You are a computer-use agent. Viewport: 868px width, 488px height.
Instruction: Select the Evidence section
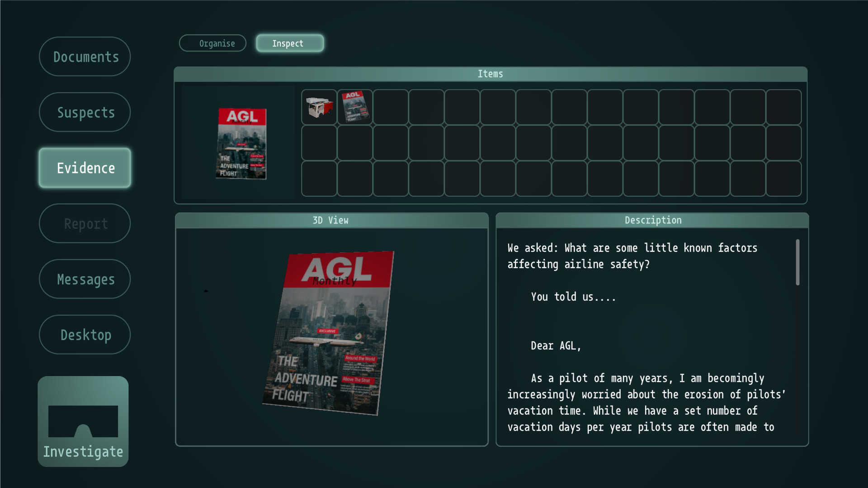[x=85, y=168]
